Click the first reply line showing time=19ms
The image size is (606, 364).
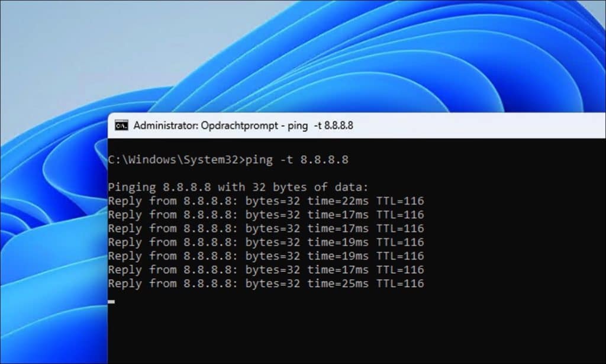pos(266,242)
